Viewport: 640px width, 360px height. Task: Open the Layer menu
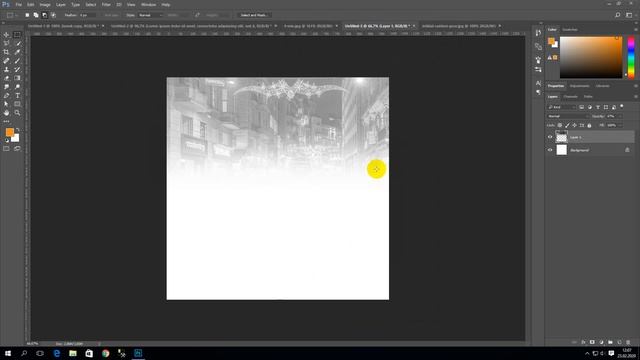pos(60,4)
